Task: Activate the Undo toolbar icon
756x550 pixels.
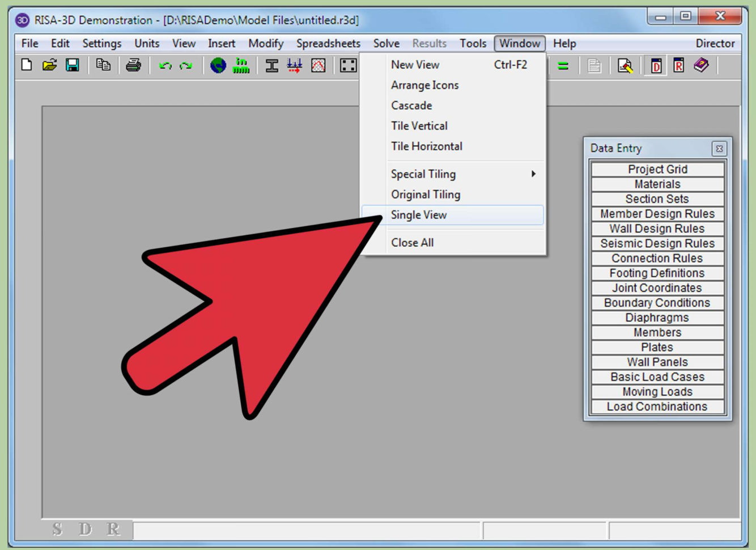Action: [x=165, y=66]
